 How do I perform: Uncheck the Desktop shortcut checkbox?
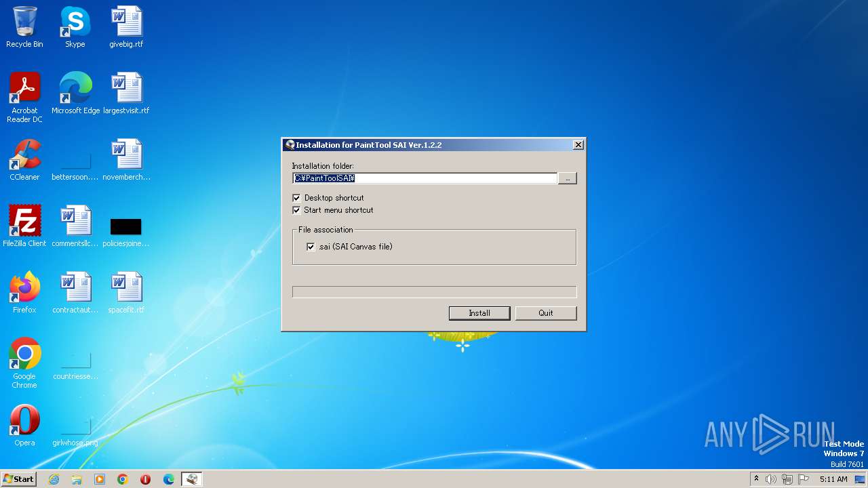pos(296,198)
